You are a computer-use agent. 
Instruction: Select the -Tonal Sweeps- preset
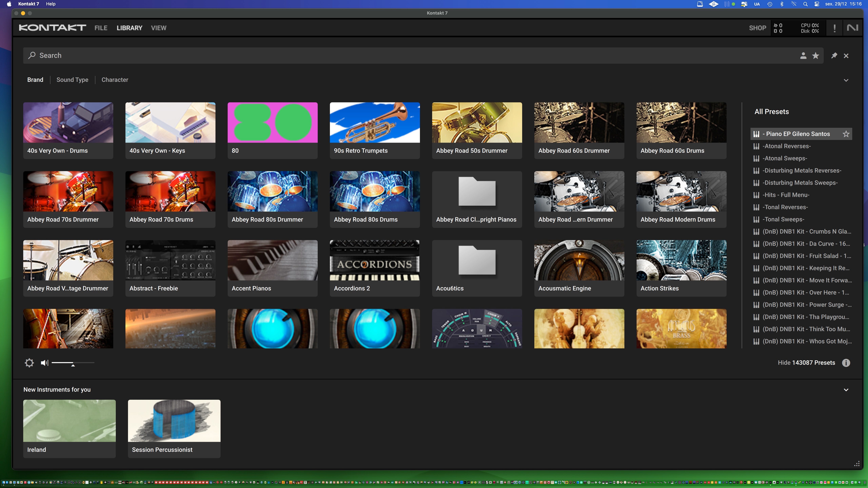pyautogui.click(x=801, y=219)
